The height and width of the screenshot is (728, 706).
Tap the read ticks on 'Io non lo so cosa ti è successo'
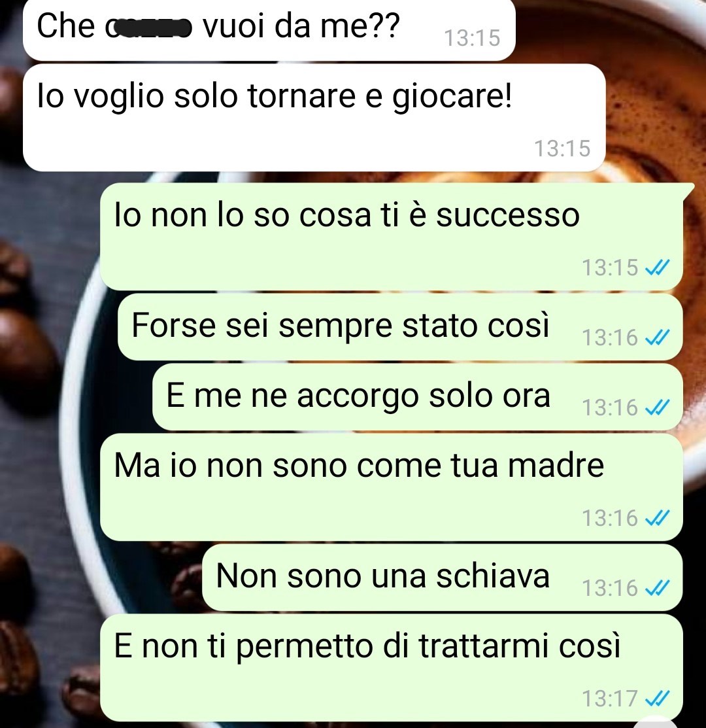click(658, 268)
